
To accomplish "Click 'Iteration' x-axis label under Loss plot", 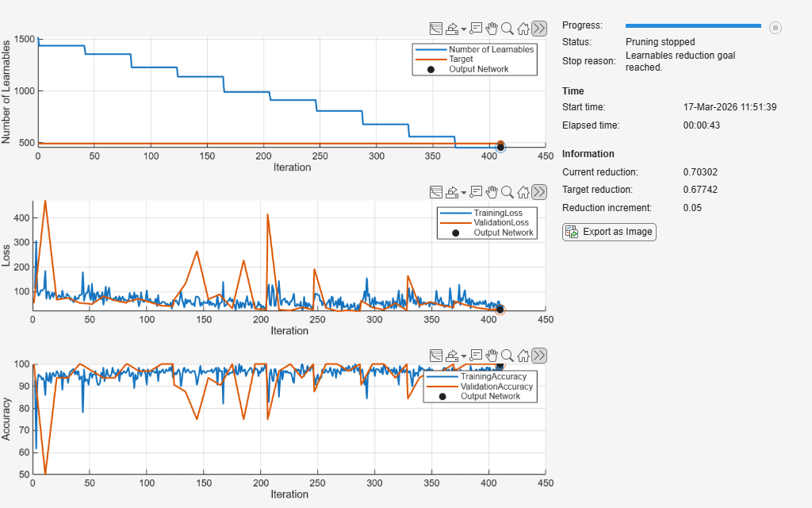I will (x=289, y=331).
